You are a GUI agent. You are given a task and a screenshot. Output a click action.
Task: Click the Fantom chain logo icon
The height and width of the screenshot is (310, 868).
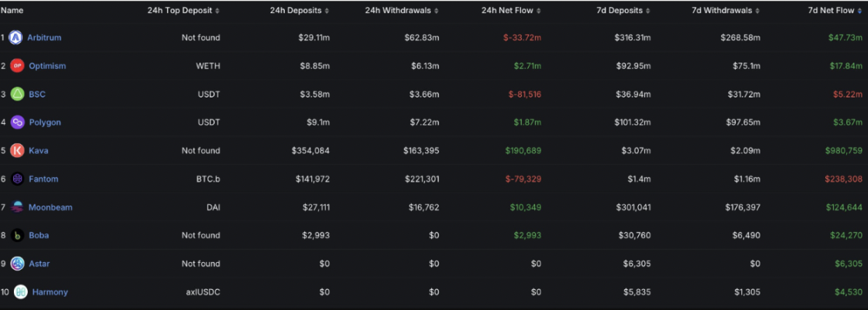click(17, 179)
